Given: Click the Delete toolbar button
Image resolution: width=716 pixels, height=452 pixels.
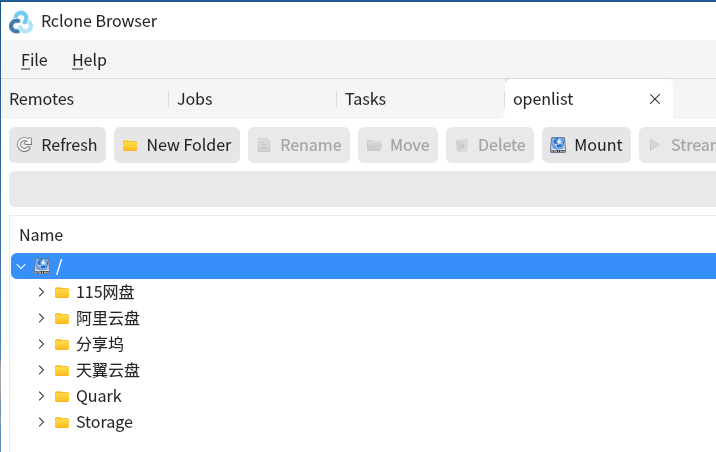Looking at the screenshot, I should pyautogui.click(x=490, y=145).
